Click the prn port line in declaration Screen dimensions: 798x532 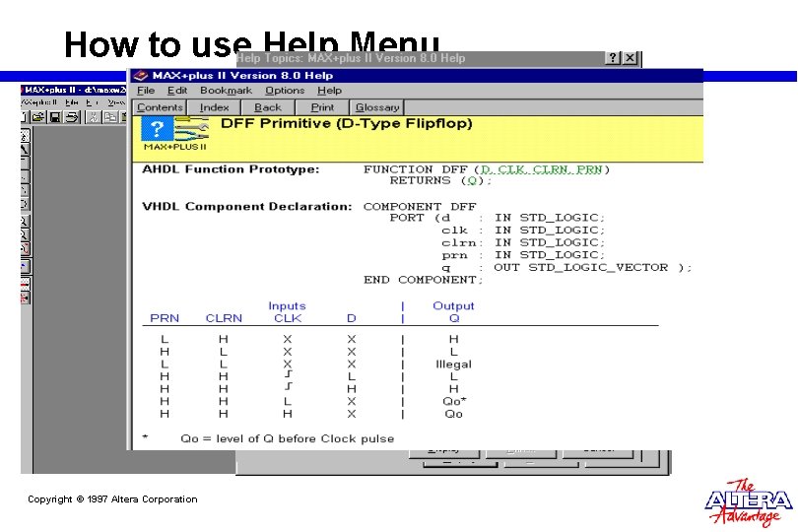(x=523, y=255)
